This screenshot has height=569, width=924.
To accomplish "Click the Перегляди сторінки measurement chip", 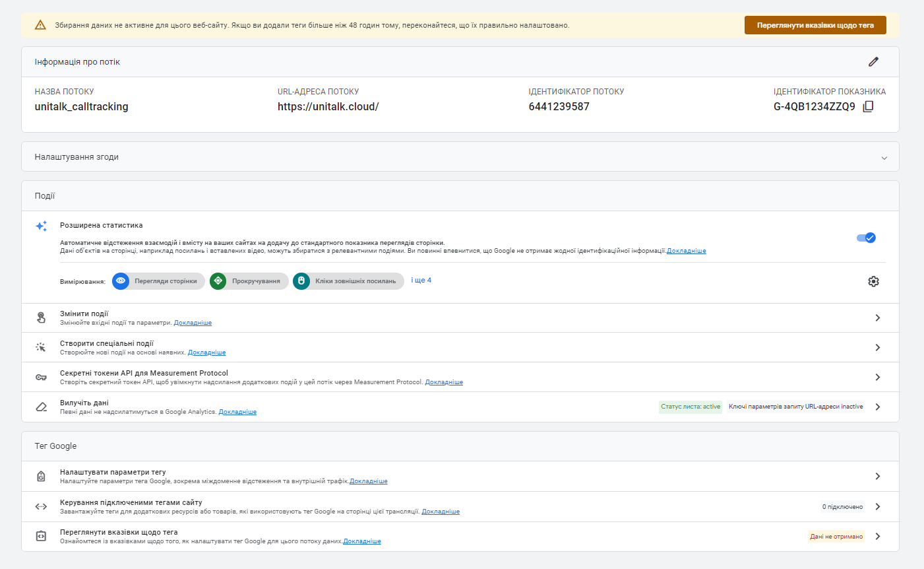I will [158, 281].
